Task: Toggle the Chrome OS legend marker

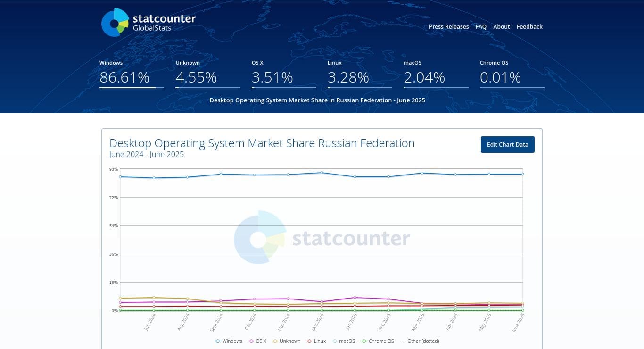Action: (377, 341)
